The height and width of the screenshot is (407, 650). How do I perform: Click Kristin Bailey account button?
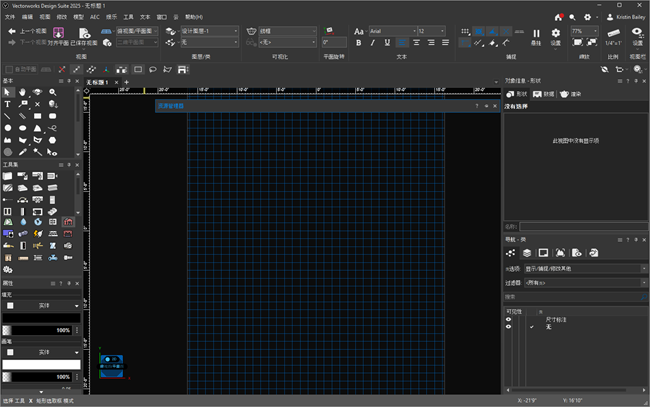pyautogui.click(x=626, y=17)
